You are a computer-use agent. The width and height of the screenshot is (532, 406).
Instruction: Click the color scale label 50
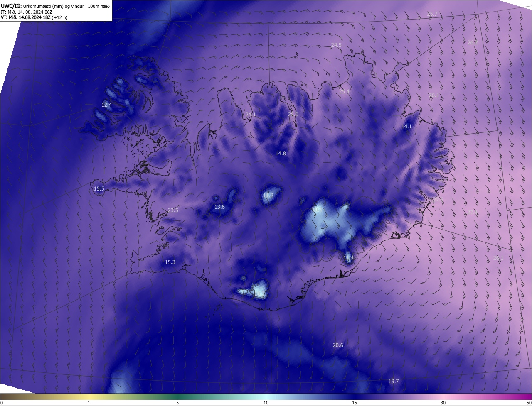point(529,403)
